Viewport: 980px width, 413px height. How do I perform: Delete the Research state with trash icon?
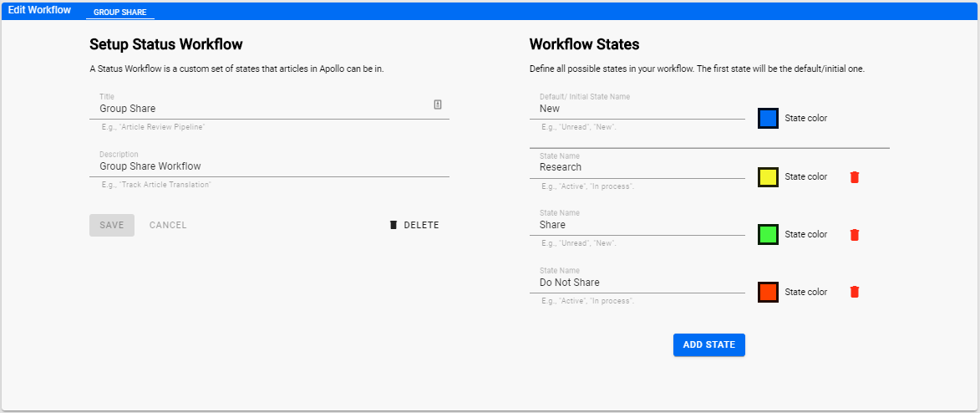[855, 177]
